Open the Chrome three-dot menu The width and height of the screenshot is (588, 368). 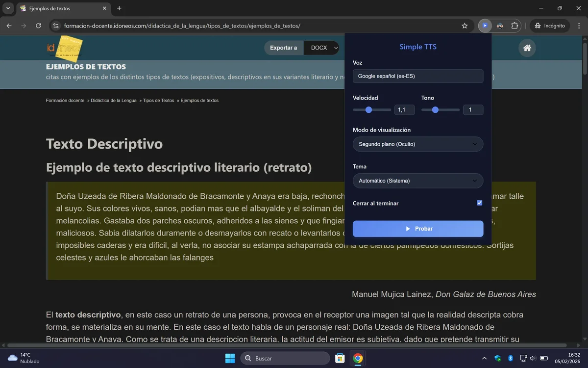click(x=579, y=26)
